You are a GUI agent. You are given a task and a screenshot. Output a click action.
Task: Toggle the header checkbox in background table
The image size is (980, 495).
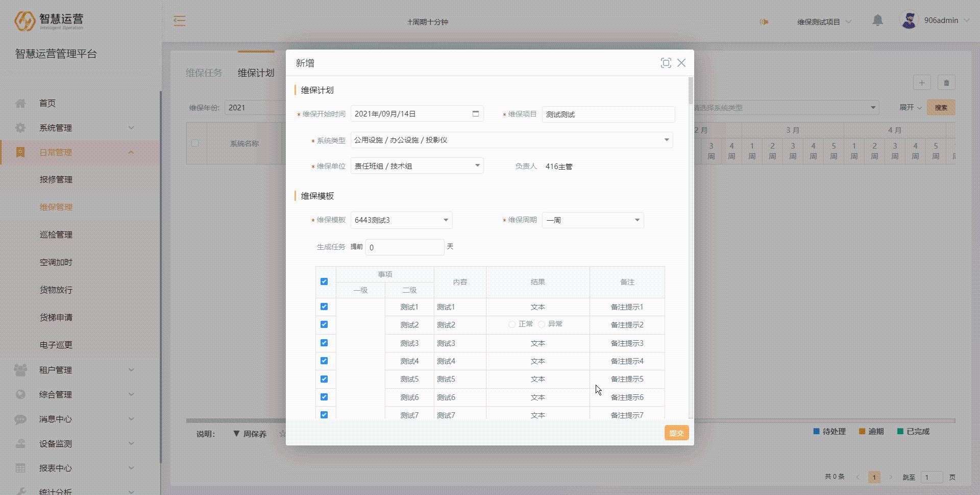click(x=195, y=143)
